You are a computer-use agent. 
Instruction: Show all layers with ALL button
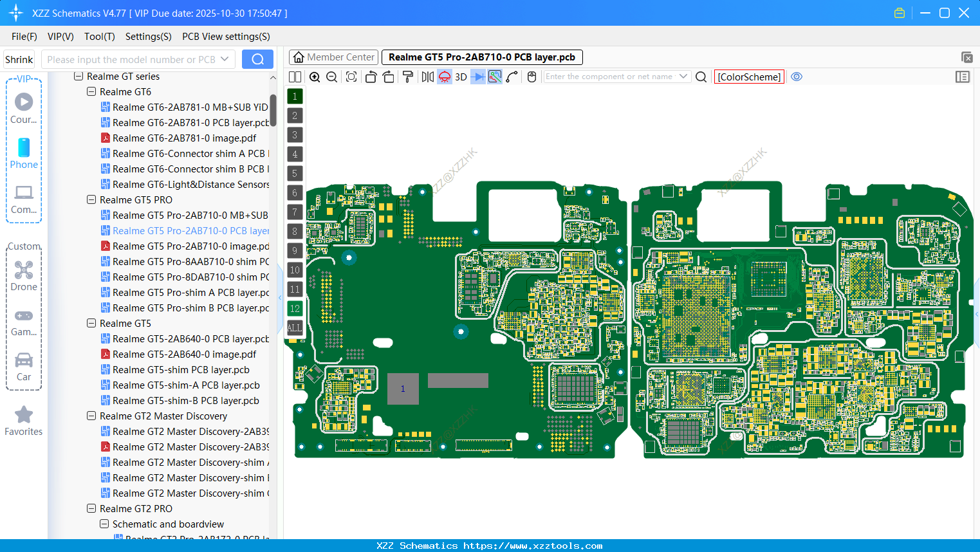[295, 328]
